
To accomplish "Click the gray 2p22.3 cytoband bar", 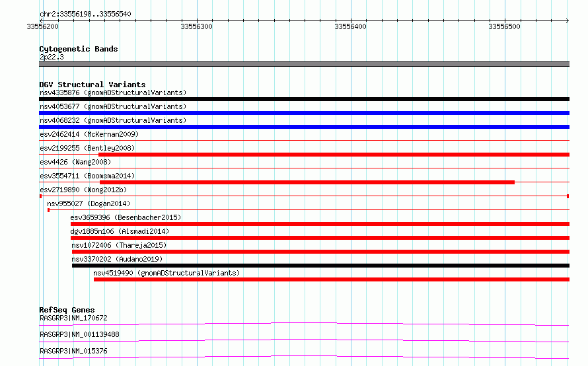I will 304,64.
